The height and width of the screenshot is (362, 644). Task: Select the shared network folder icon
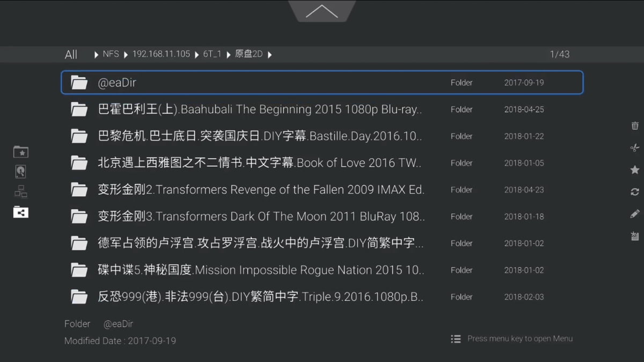coord(20,212)
